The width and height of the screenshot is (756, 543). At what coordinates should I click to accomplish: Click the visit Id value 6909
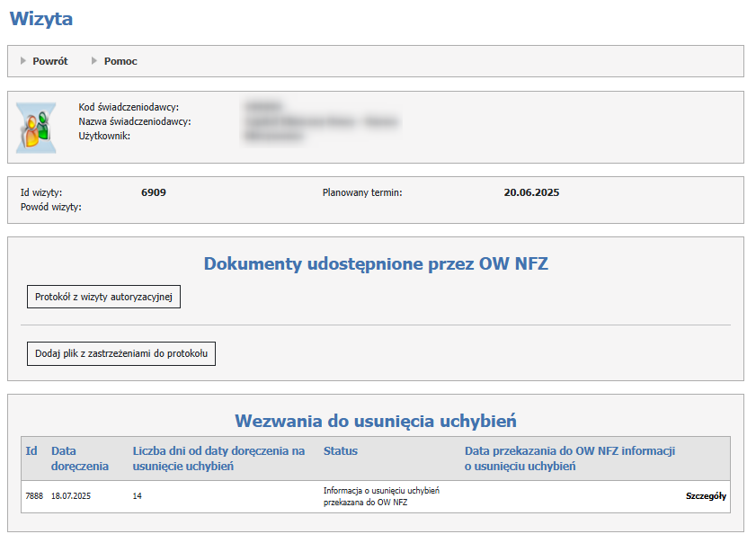pyautogui.click(x=154, y=192)
